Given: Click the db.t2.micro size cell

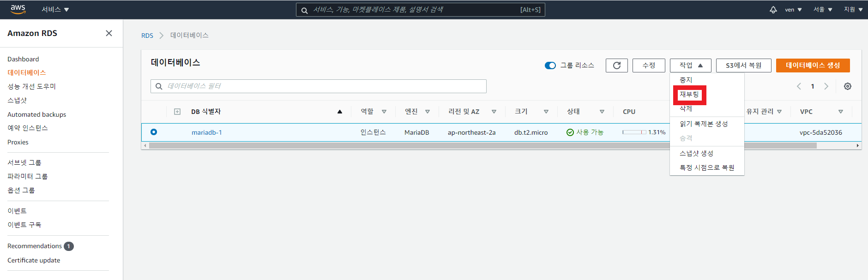Looking at the screenshot, I should click(x=531, y=132).
